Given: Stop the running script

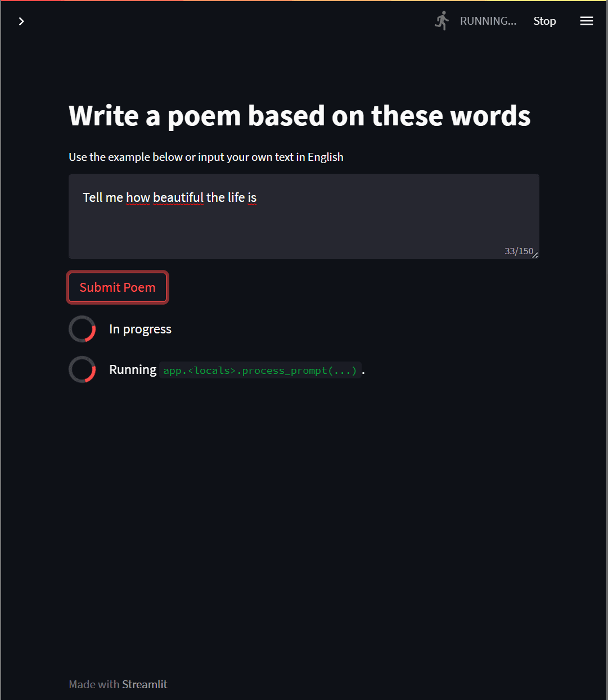Looking at the screenshot, I should [x=544, y=21].
